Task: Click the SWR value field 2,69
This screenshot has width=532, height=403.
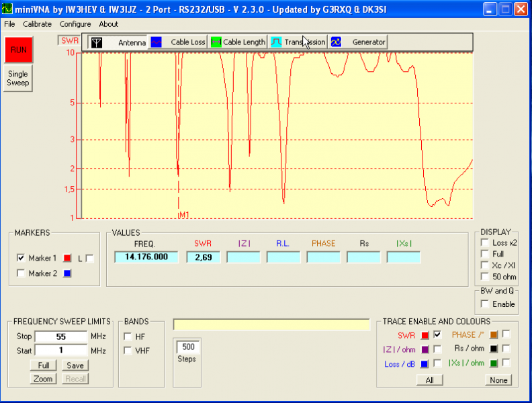Action: (204, 257)
